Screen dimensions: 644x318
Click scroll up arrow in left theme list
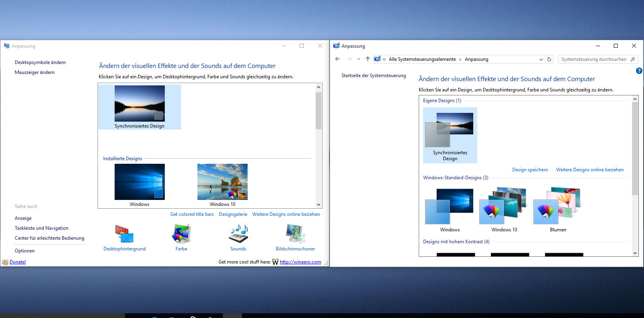pos(318,87)
